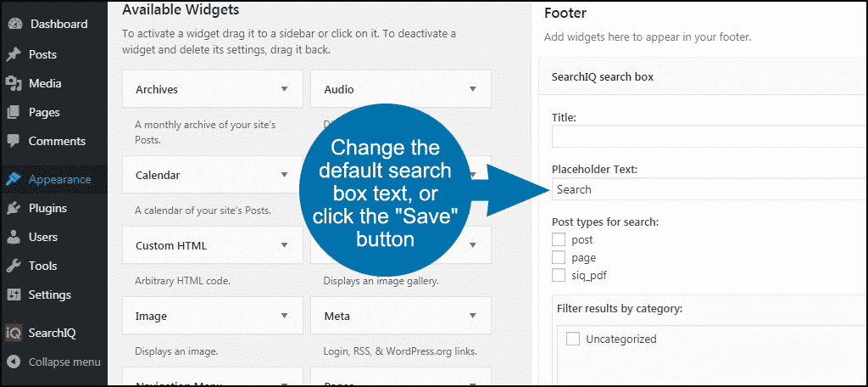Expand the Audio widget dropdown arrow
The image size is (868, 387).
(x=473, y=88)
